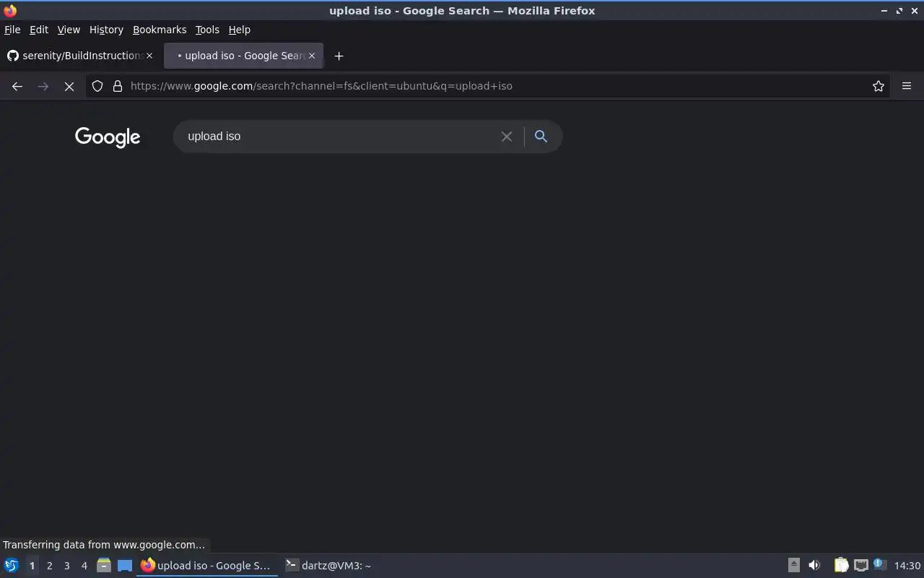The width and height of the screenshot is (924, 578).
Task: Click the forward arrow in the navigation bar
Action: click(43, 86)
